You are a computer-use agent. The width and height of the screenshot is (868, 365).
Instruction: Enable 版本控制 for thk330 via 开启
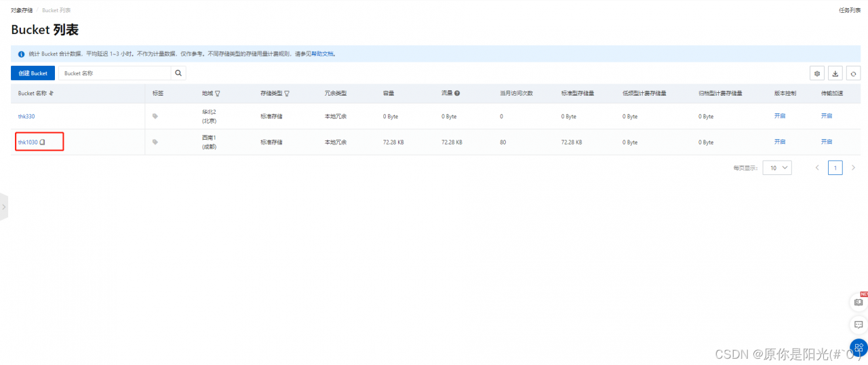780,116
